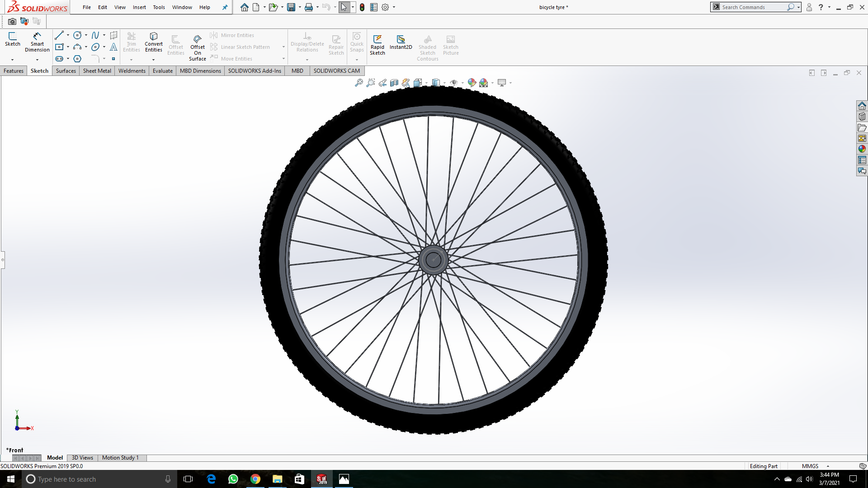Open the Display Style dropdown

click(x=436, y=83)
